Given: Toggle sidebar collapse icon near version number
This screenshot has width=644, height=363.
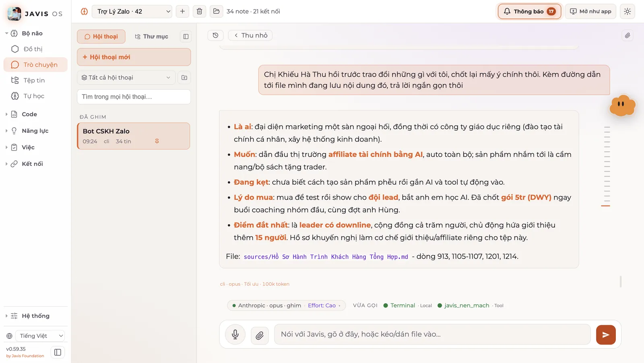Looking at the screenshot, I should pyautogui.click(x=58, y=353).
